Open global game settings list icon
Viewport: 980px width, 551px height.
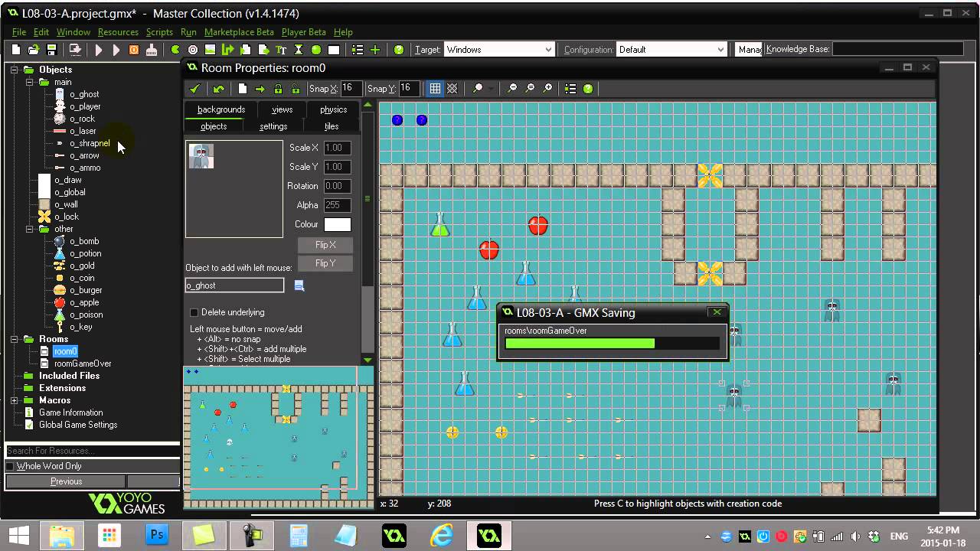click(x=358, y=50)
